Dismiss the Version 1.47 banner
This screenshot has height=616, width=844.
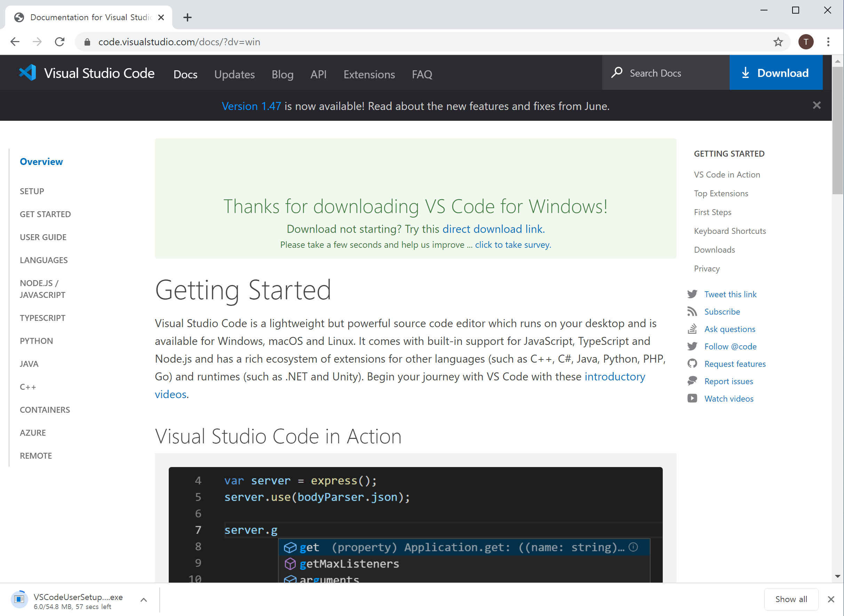[x=817, y=105]
